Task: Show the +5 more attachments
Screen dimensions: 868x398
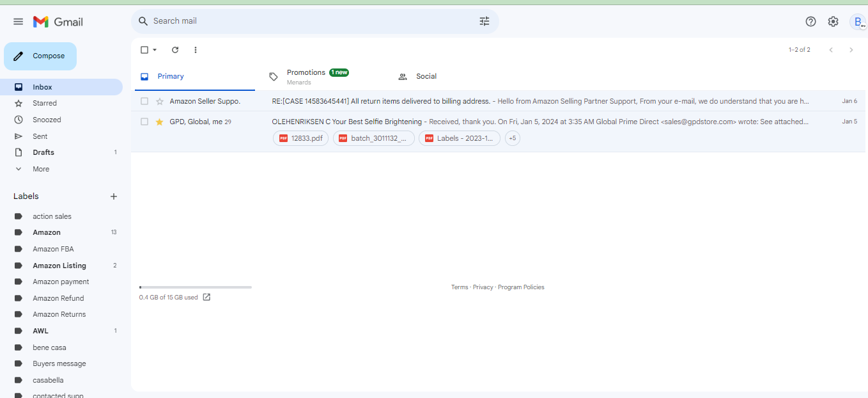Action: (x=513, y=138)
